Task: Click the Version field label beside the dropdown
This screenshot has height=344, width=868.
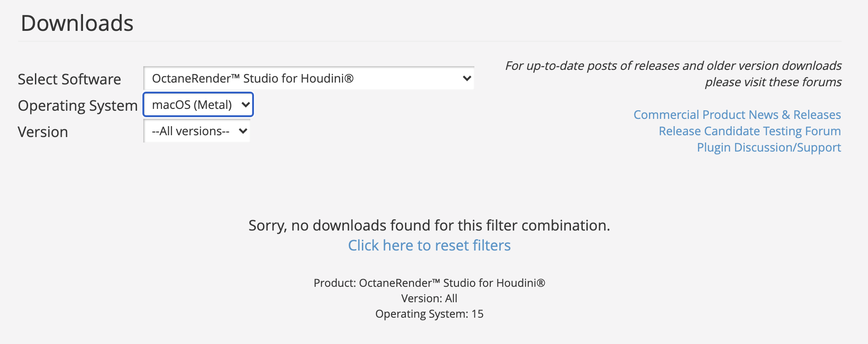Action: click(43, 132)
